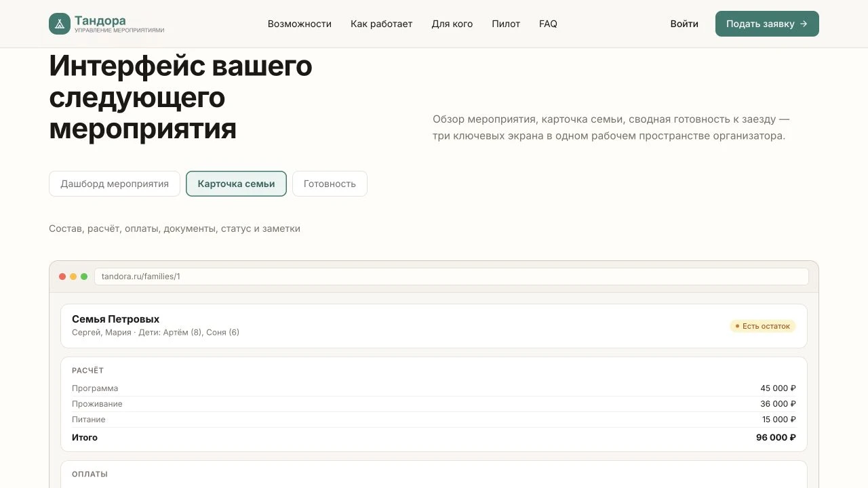
Task: Switch to Дашборд мероприятия tab
Action: coord(115,184)
